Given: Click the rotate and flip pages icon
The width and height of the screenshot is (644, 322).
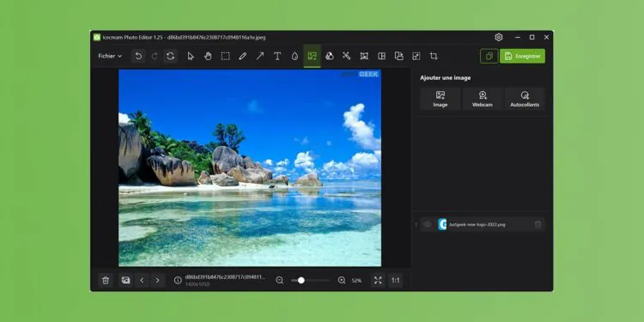Looking at the screenshot, I should click(x=398, y=57).
